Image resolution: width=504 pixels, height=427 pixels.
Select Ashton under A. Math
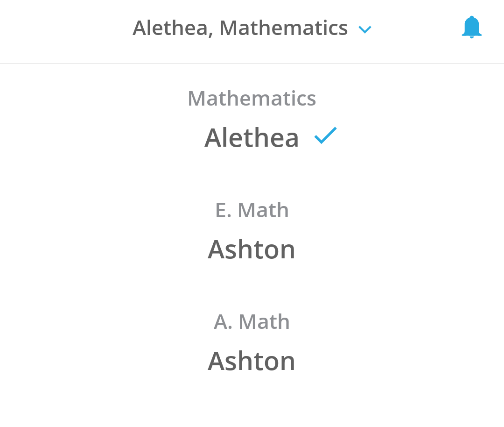click(x=252, y=361)
